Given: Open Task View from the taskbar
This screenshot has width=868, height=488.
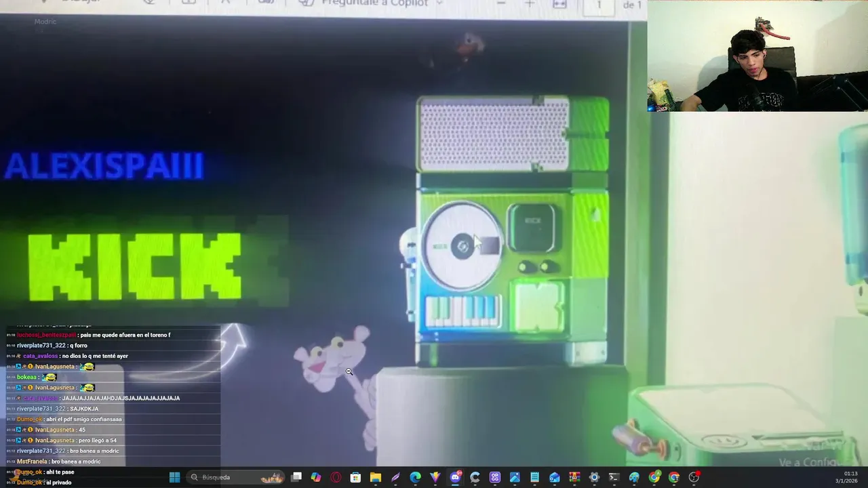Looking at the screenshot, I should [x=296, y=477].
